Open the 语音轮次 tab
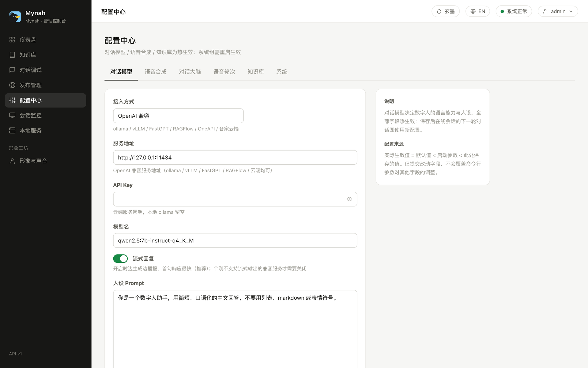Viewport: 588px width, 368px height. click(x=224, y=72)
